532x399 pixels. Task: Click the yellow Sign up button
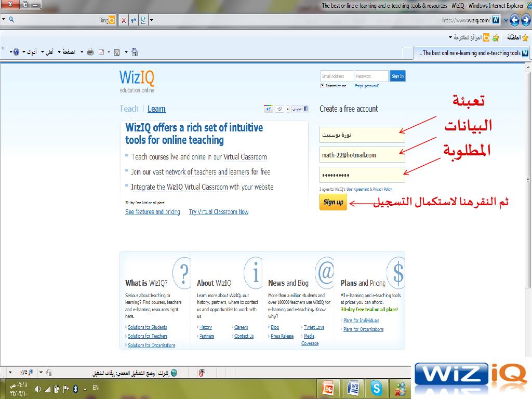point(333,202)
